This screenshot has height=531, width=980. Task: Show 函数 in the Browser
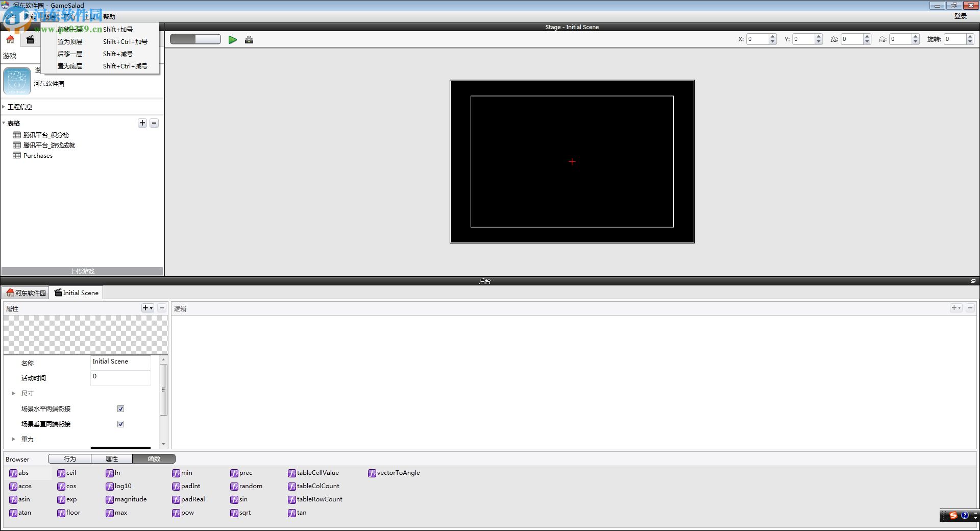pos(154,458)
